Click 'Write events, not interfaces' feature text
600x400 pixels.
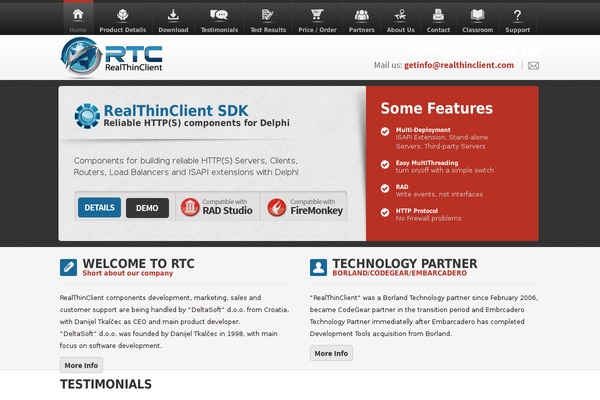439,194
